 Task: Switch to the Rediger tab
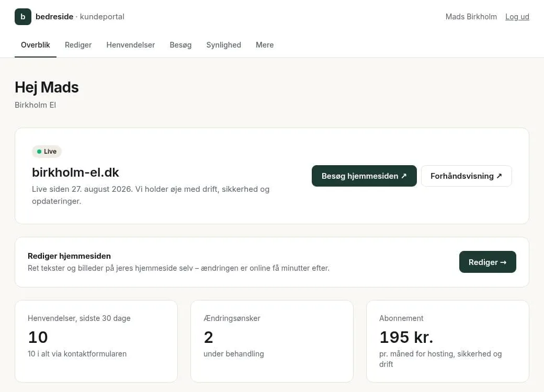(78, 45)
